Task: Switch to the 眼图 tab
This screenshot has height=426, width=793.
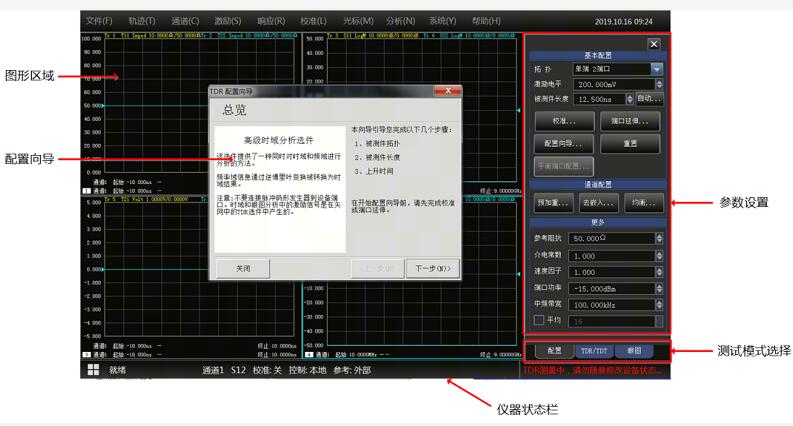Action: [x=634, y=350]
